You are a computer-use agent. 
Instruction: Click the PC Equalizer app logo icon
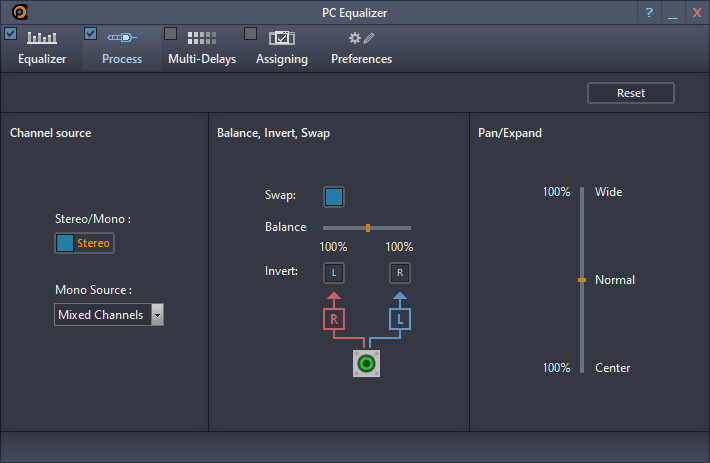(x=20, y=12)
